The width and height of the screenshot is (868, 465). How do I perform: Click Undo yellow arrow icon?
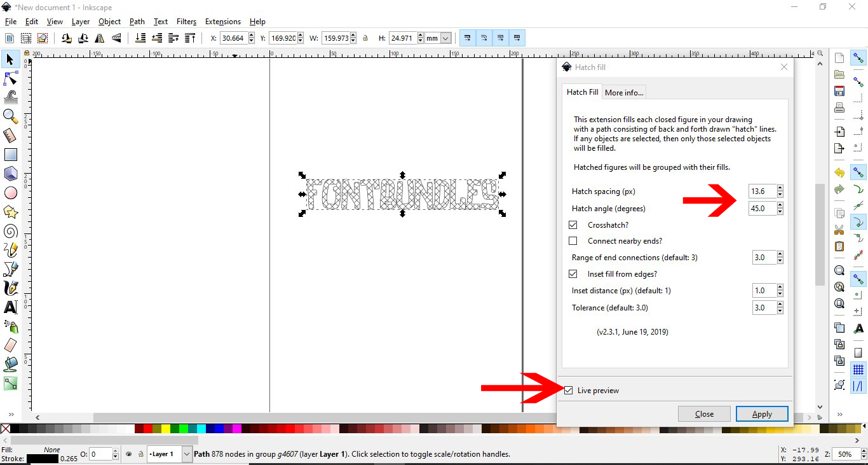839,172
